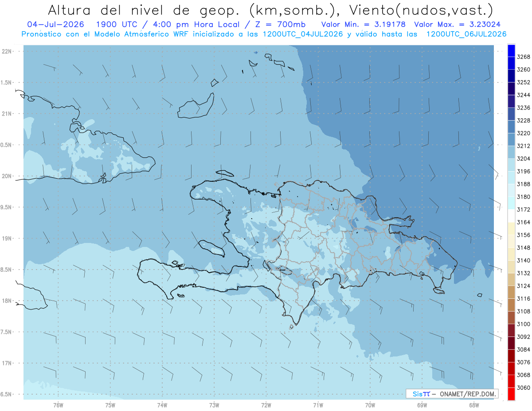The width and height of the screenshot is (532, 411).
Task: Click the 3228 legend label
Action: (x=524, y=120)
